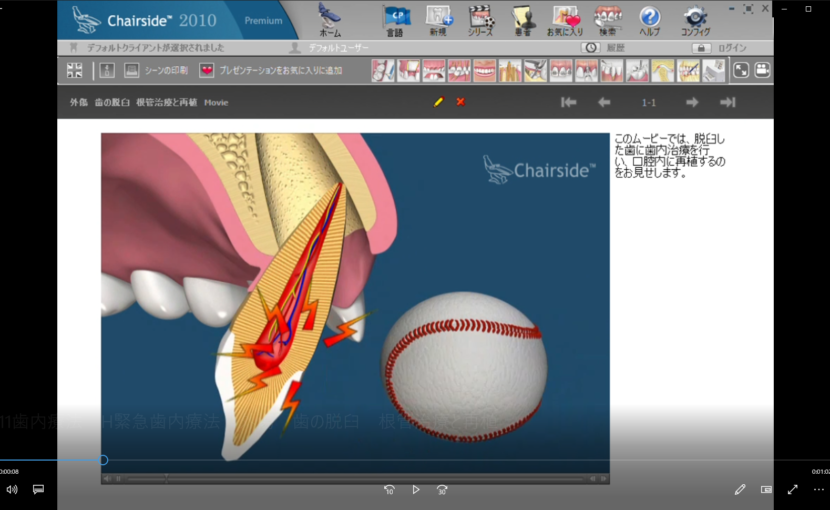Play the video
Viewport: 830px width, 510px height.
coord(416,490)
